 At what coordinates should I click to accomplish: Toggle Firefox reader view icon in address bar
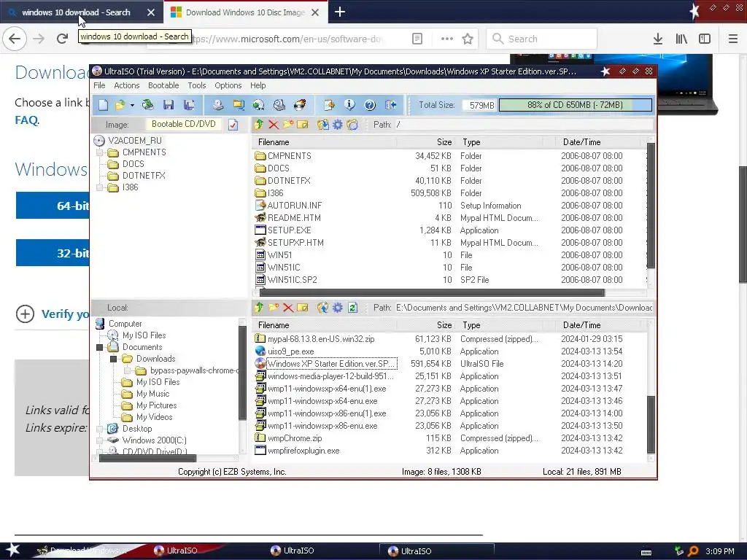417,39
